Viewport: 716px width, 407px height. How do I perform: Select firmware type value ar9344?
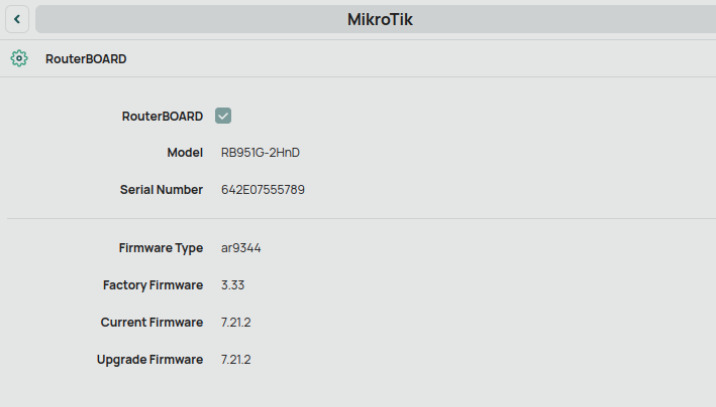tap(241, 248)
